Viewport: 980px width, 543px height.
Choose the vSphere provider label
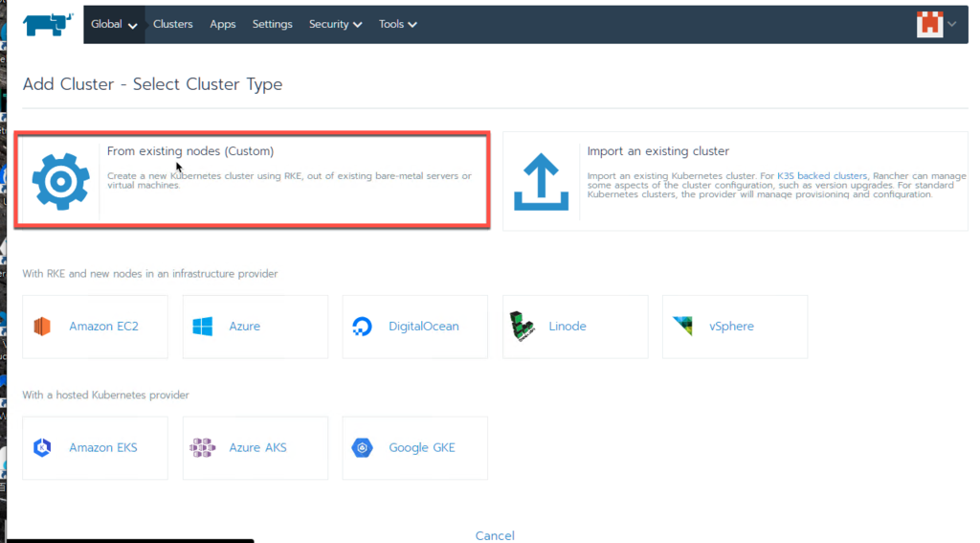[x=731, y=327]
